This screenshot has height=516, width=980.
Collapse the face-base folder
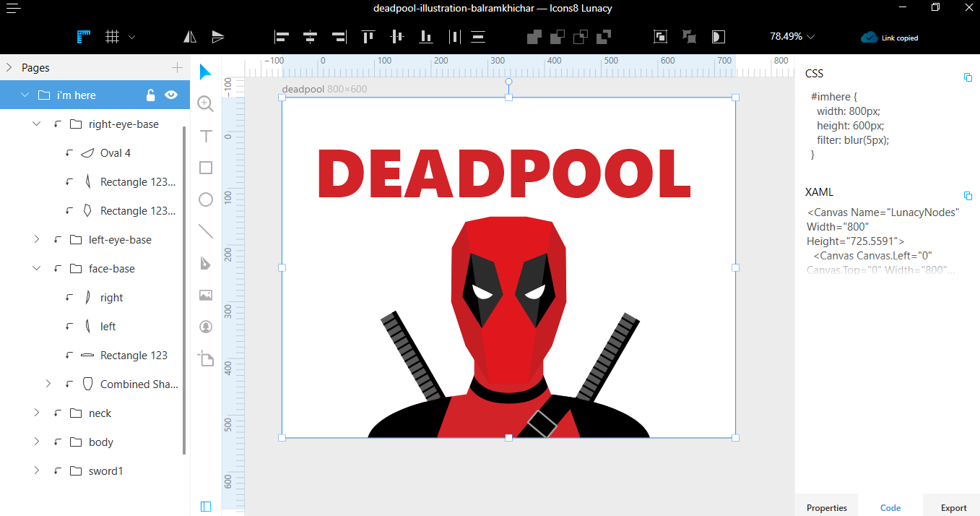[37, 269]
